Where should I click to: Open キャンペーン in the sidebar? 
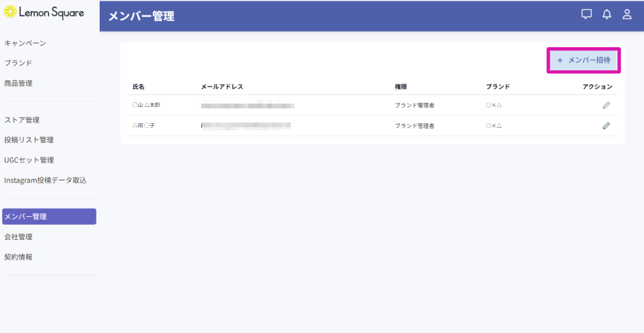[25, 43]
